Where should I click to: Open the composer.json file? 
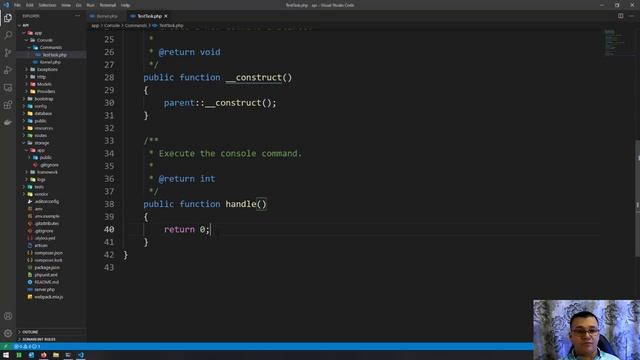(x=48, y=253)
